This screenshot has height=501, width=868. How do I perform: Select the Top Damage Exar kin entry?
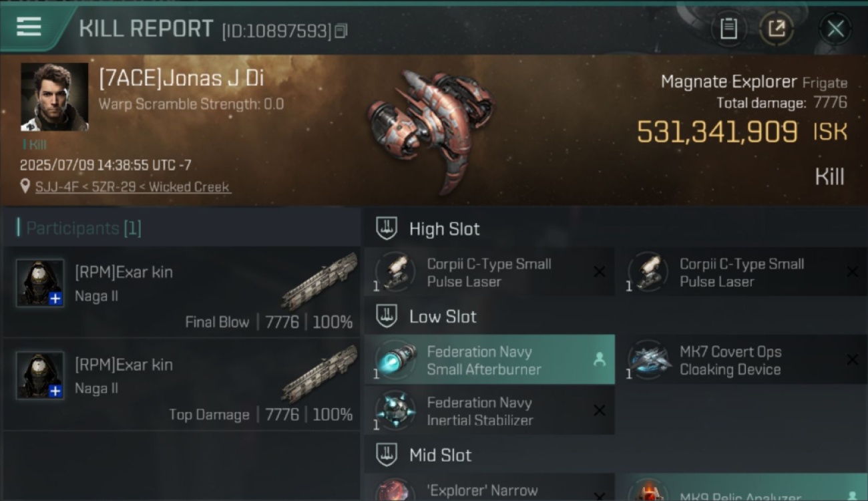(x=181, y=385)
